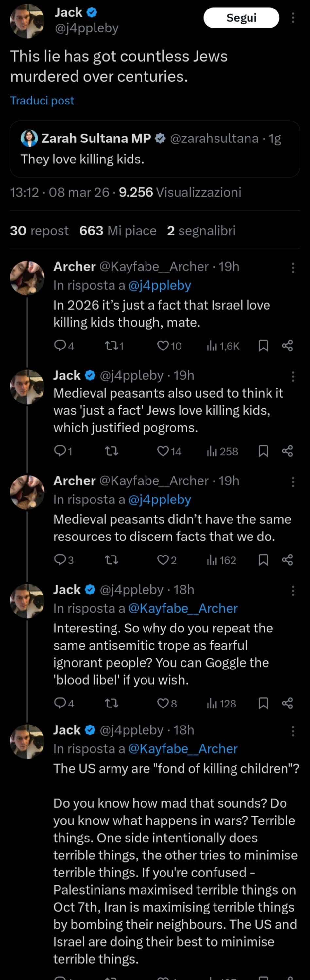Viewport: 310px width, 980px height.
Task: Open more options on main post
Action: [x=293, y=17]
